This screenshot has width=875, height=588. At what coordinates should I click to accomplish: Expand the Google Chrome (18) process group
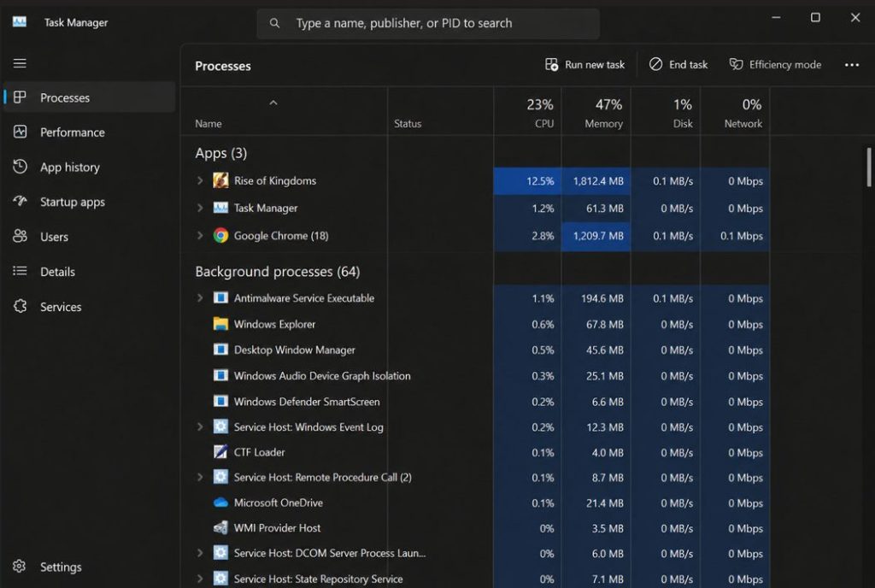[x=200, y=235]
